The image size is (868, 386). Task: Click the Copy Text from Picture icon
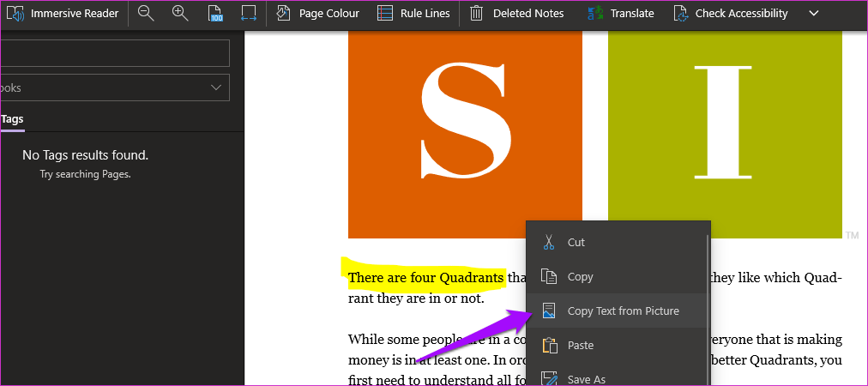click(x=549, y=311)
